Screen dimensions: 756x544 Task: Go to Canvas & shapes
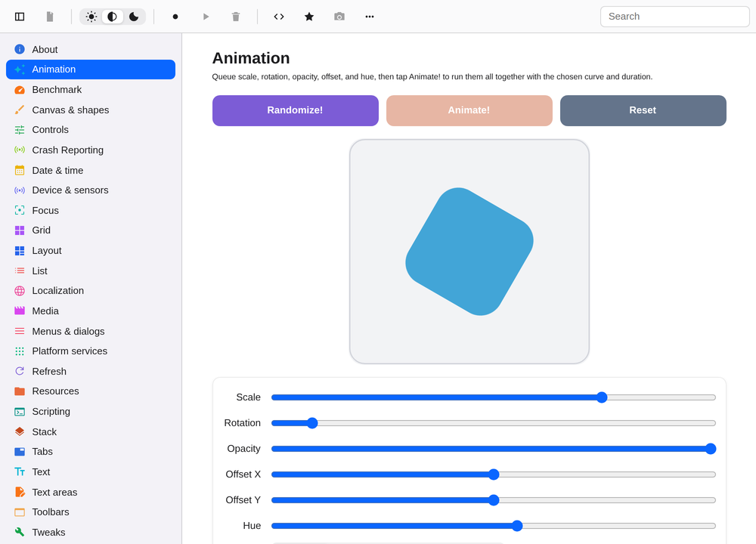click(91, 110)
